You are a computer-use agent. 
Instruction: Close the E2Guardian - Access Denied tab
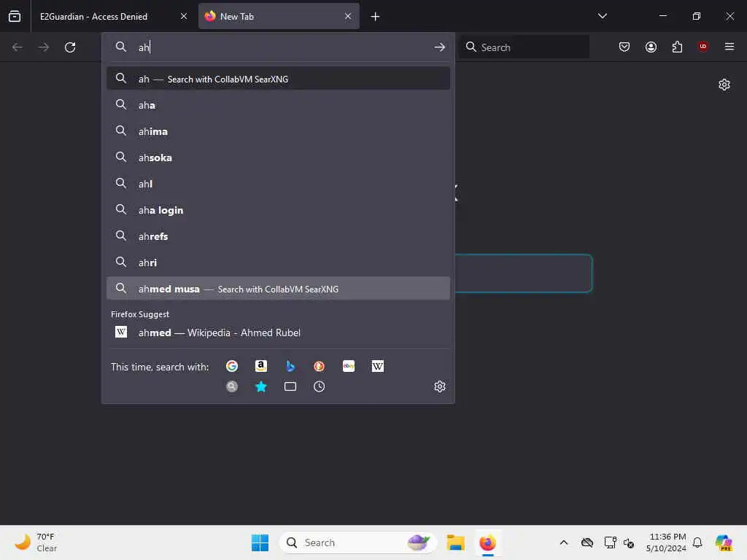[x=183, y=16]
